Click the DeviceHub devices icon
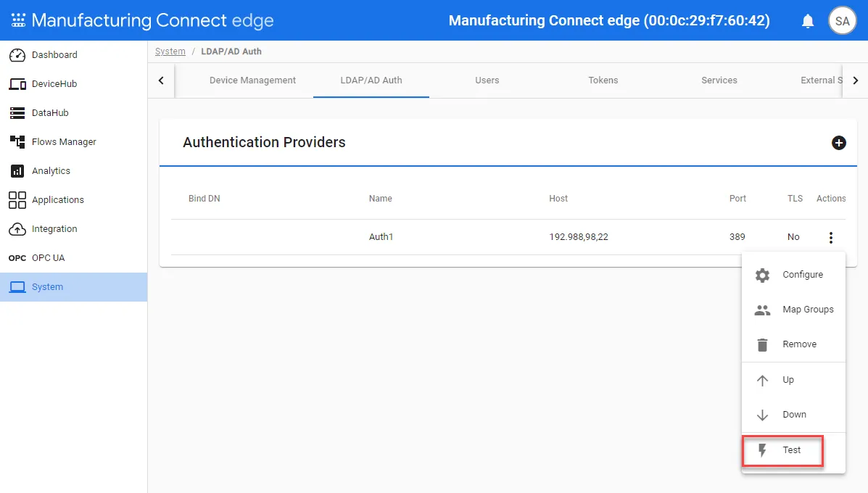The width and height of the screenshot is (868, 493). click(x=17, y=84)
